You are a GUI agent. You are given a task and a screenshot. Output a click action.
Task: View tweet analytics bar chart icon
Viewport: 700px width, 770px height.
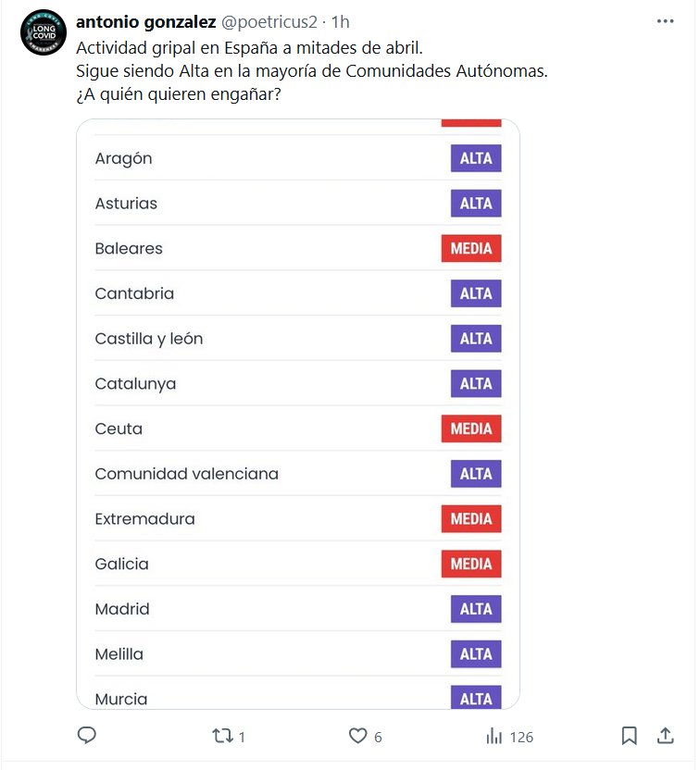point(494,736)
